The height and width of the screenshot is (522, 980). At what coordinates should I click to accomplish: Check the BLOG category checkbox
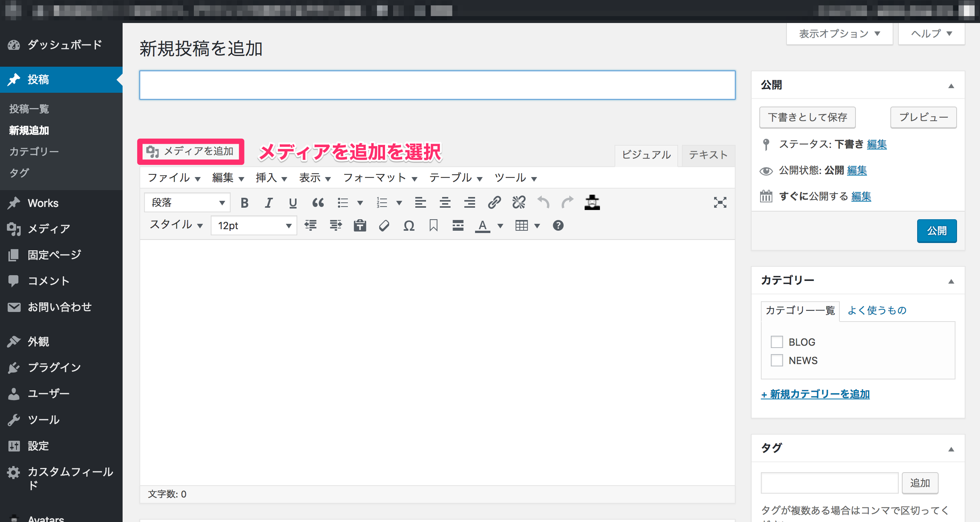(777, 342)
